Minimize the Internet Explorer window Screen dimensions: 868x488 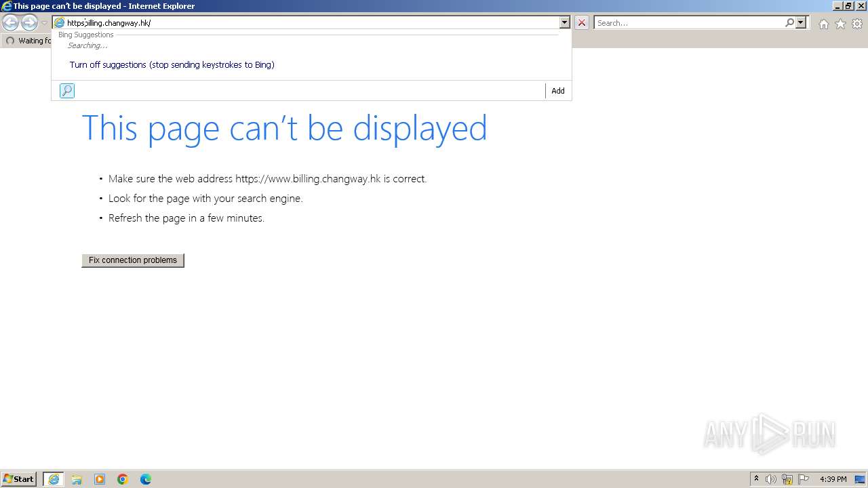837,6
